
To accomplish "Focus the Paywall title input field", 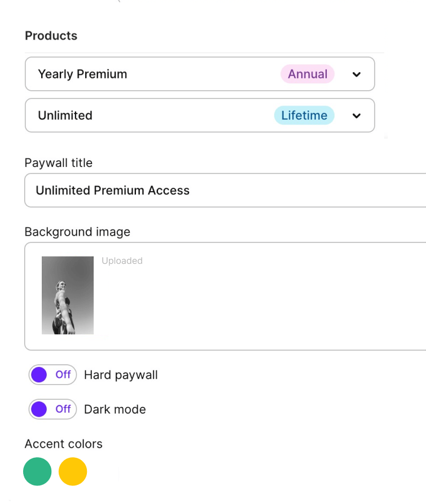I will 225,191.
